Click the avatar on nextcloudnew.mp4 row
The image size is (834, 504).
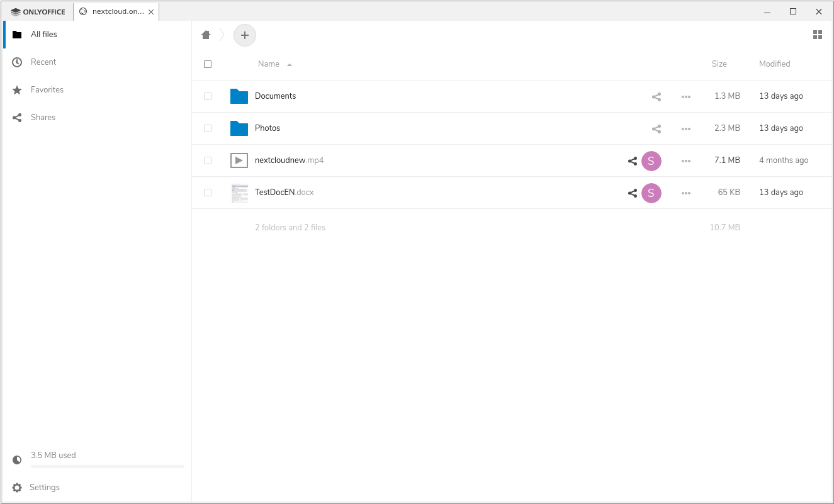651,160
